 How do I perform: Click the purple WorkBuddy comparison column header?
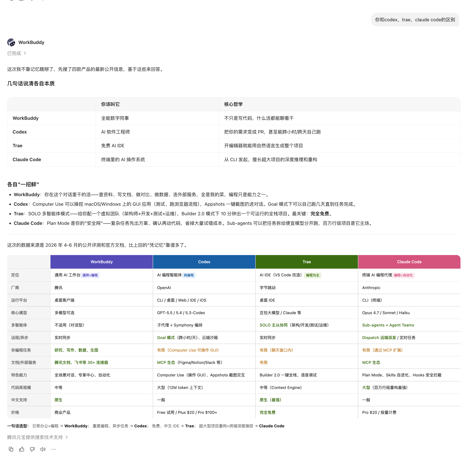[x=102, y=262]
